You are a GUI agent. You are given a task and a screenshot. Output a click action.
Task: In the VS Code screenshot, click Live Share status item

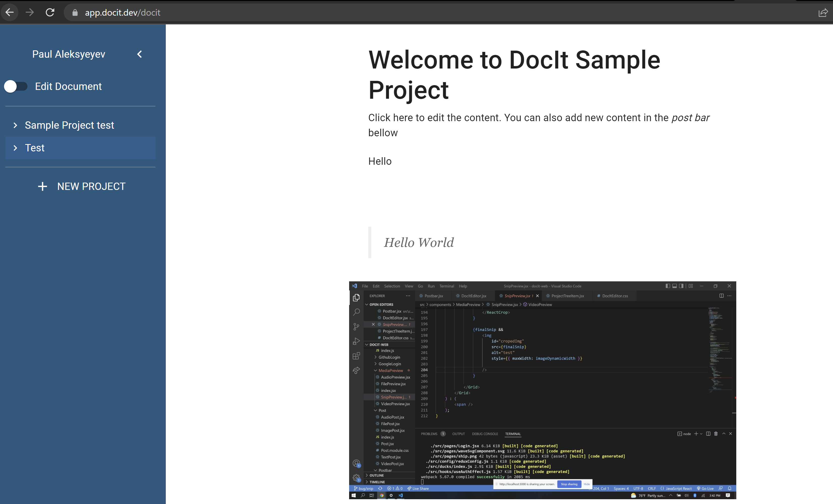(x=418, y=488)
